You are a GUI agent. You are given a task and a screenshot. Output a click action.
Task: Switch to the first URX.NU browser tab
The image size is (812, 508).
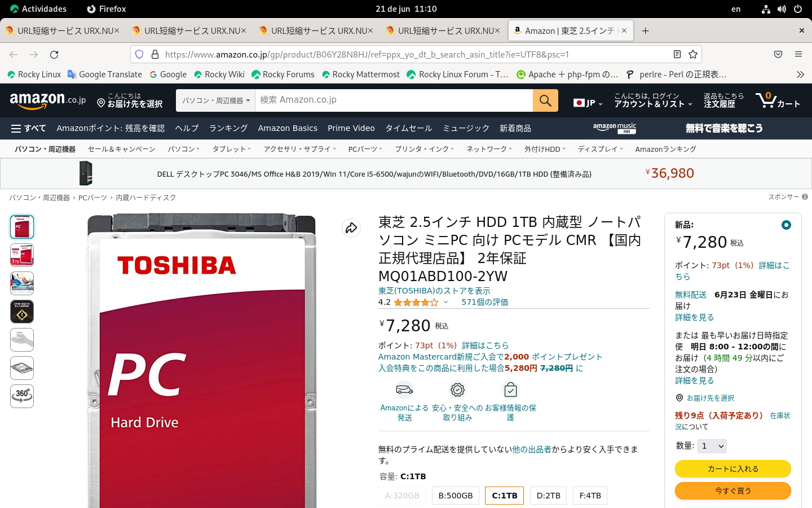[63, 31]
